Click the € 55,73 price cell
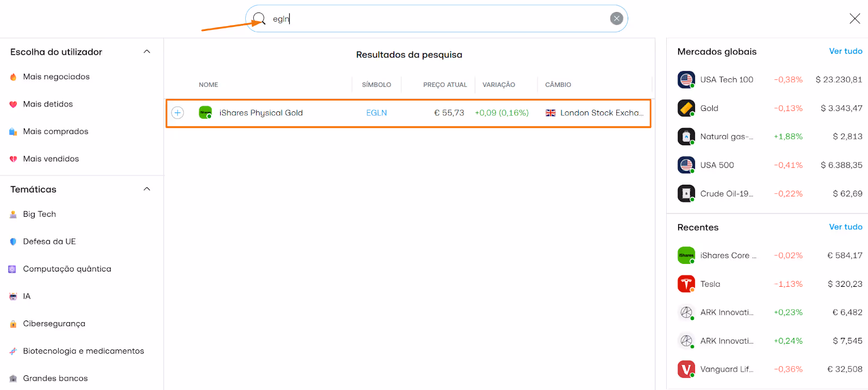This screenshot has height=390, width=868. coord(449,113)
